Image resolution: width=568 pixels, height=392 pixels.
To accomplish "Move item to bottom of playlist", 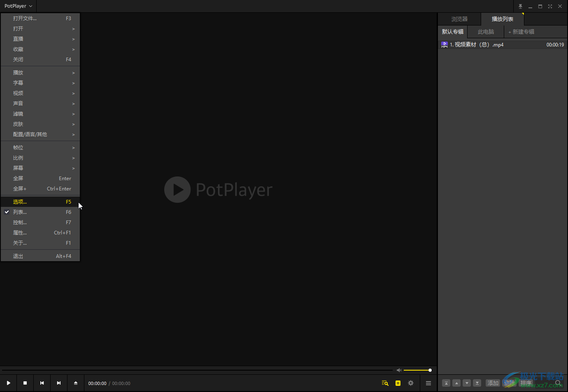I will click(x=477, y=383).
